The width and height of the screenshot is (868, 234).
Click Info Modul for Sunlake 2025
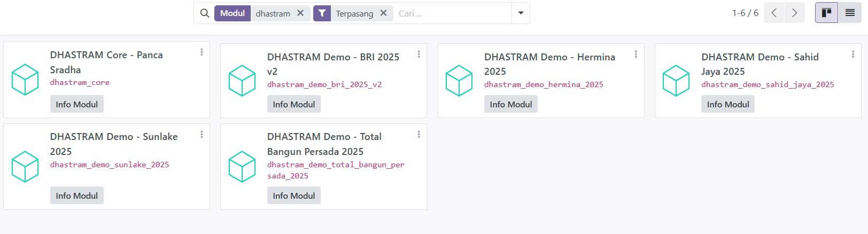[76, 196]
